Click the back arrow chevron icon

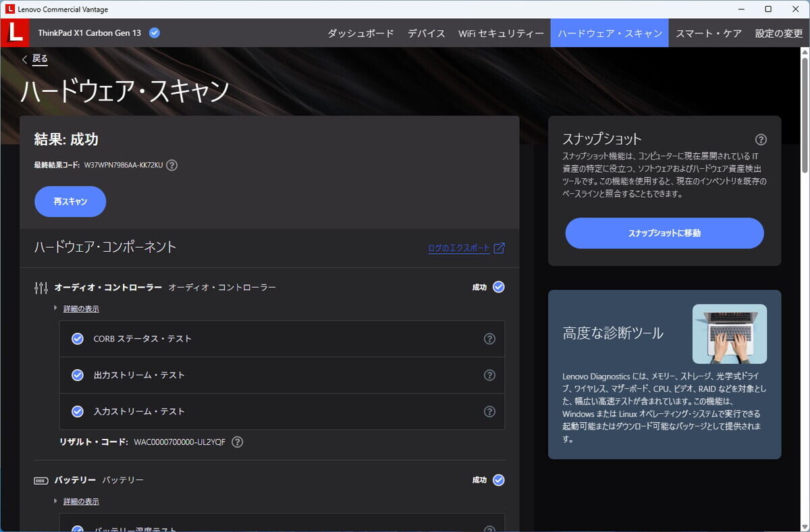tap(25, 59)
